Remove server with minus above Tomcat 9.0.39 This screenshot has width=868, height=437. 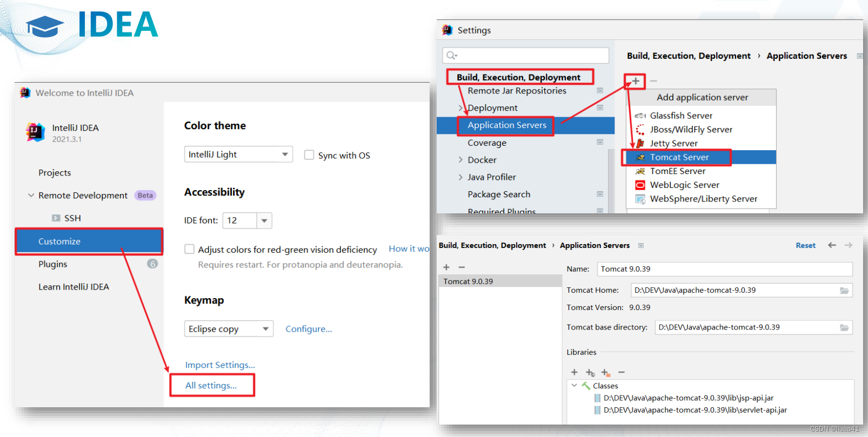point(462,267)
